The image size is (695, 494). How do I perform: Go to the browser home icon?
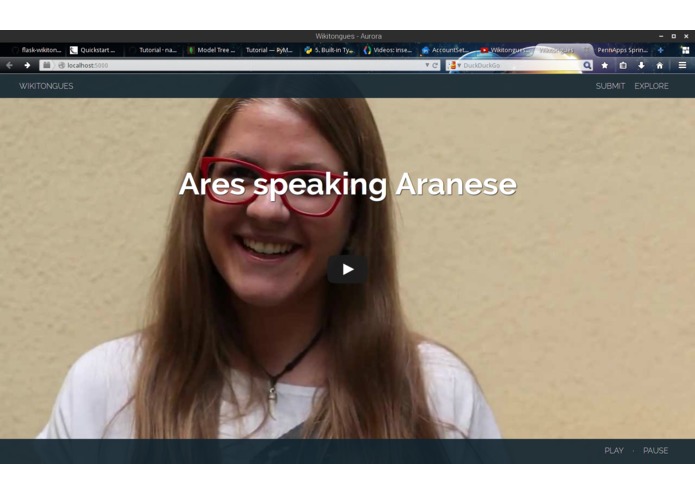coord(660,65)
